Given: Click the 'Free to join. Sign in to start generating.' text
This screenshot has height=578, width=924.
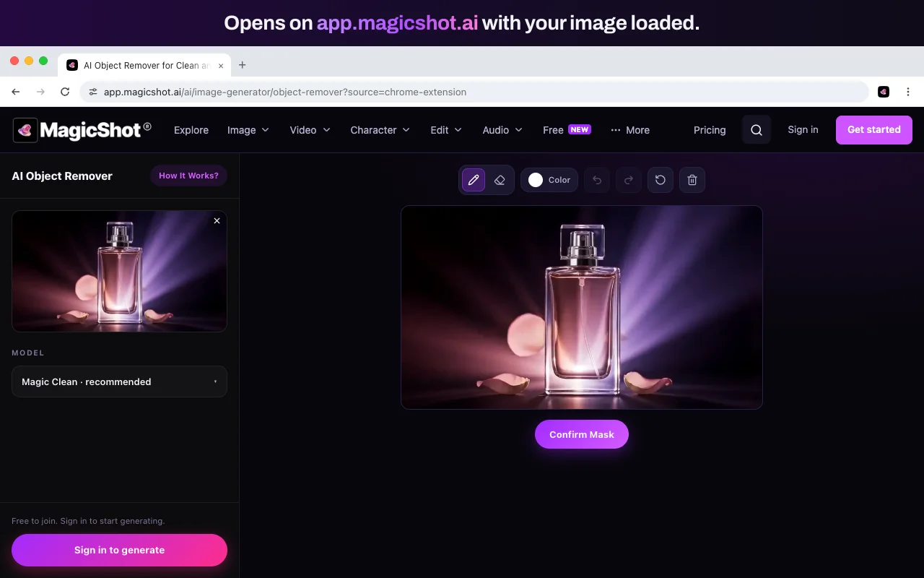Looking at the screenshot, I should [x=88, y=521].
